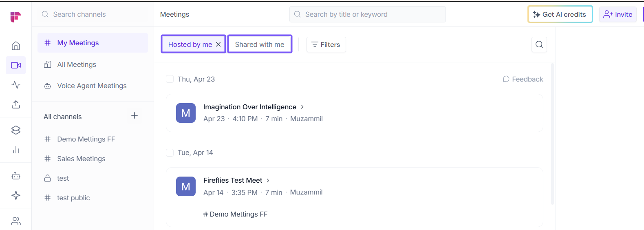Viewport: 644px width, 230px height.
Task: Open the sparkle AI icon in sidebar
Action: pyautogui.click(x=16, y=195)
